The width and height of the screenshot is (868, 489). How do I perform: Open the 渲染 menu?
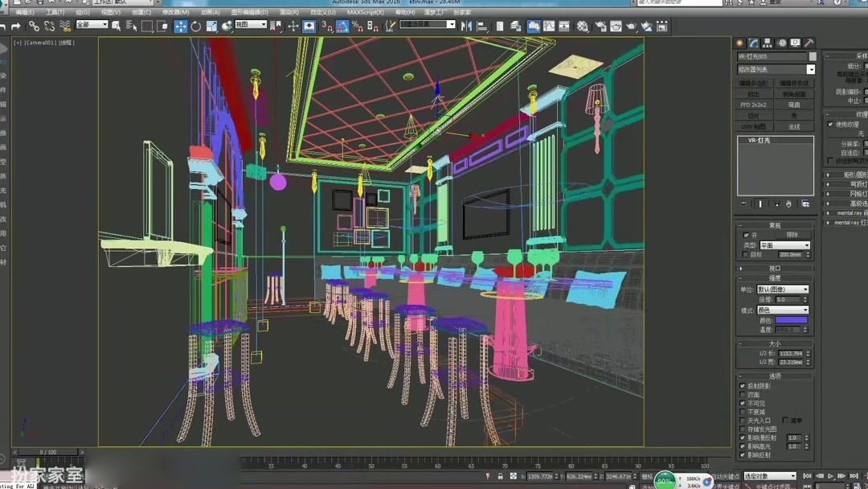(288, 12)
